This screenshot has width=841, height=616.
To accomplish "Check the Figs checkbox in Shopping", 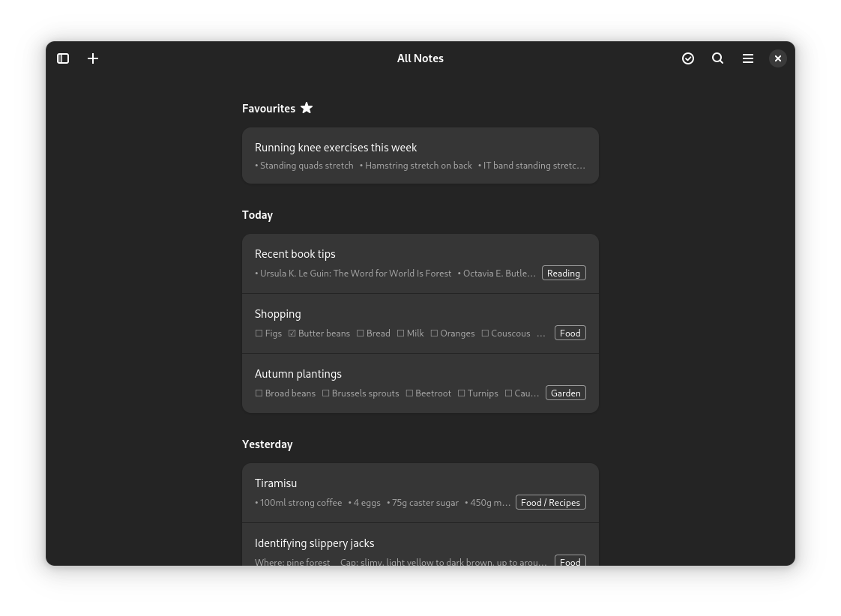I will [259, 333].
